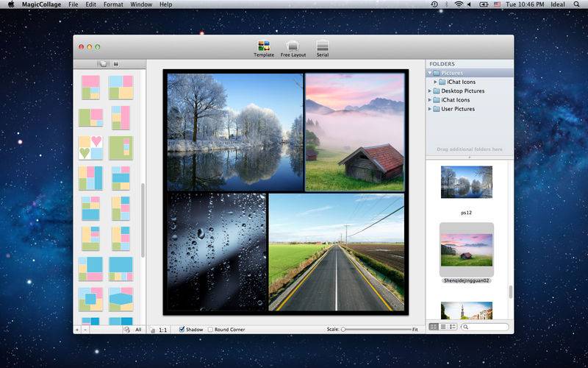Switch photo browser to list view

tap(443, 327)
